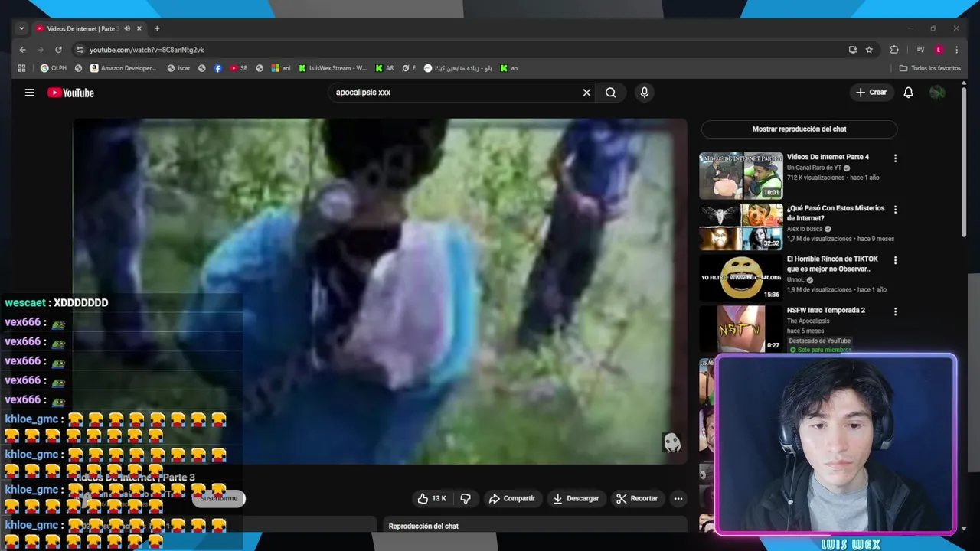Open the LuisWex Stream bookmark
This screenshot has height=551, width=980.
pyautogui.click(x=333, y=68)
